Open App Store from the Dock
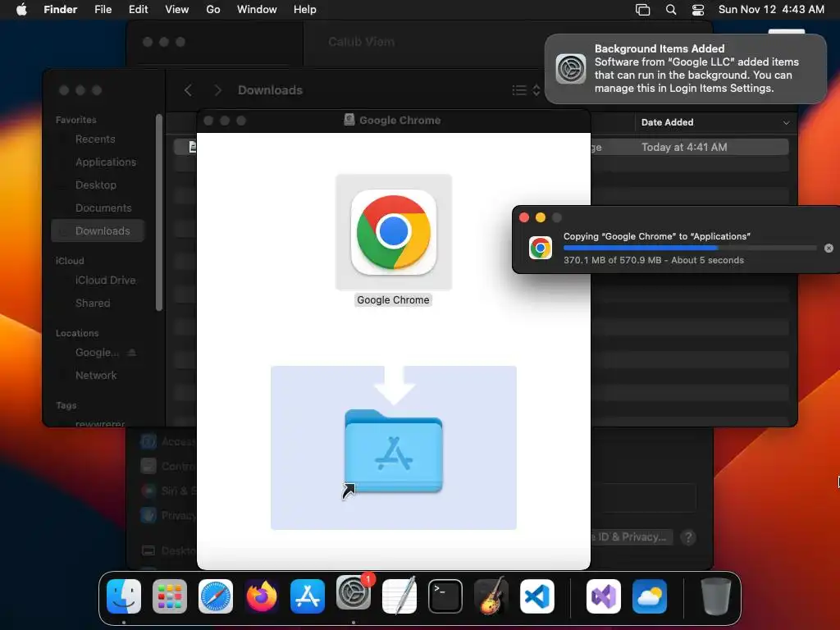The width and height of the screenshot is (840, 630). pos(308,596)
